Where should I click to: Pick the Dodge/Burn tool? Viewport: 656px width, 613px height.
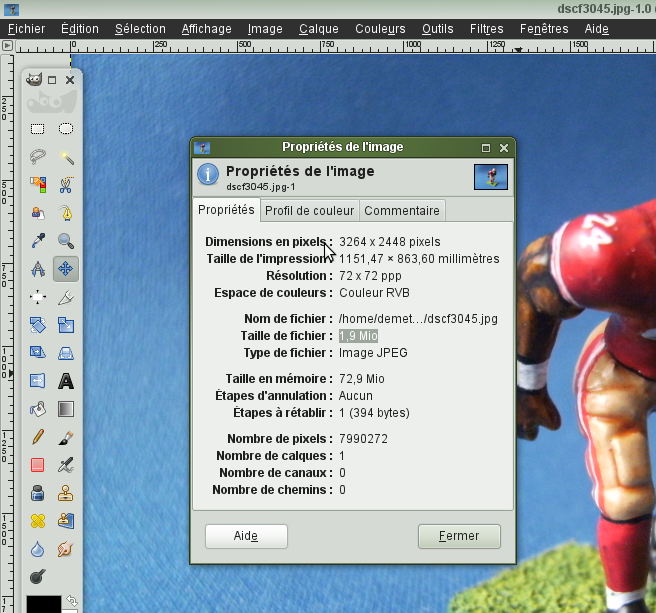point(38,577)
